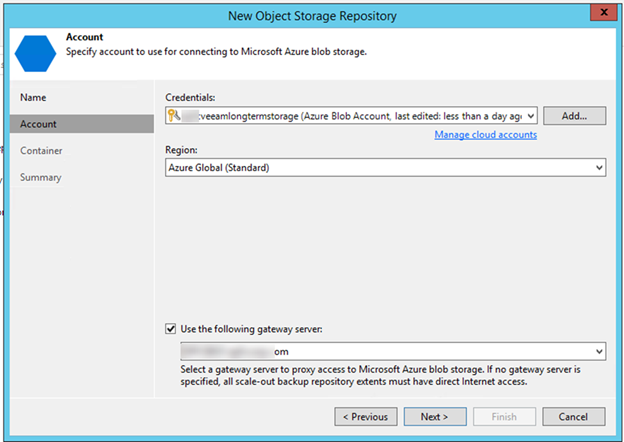Image resolution: width=624 pixels, height=442 pixels.
Task: Click the greyed-out Finish button
Action: coord(503,416)
